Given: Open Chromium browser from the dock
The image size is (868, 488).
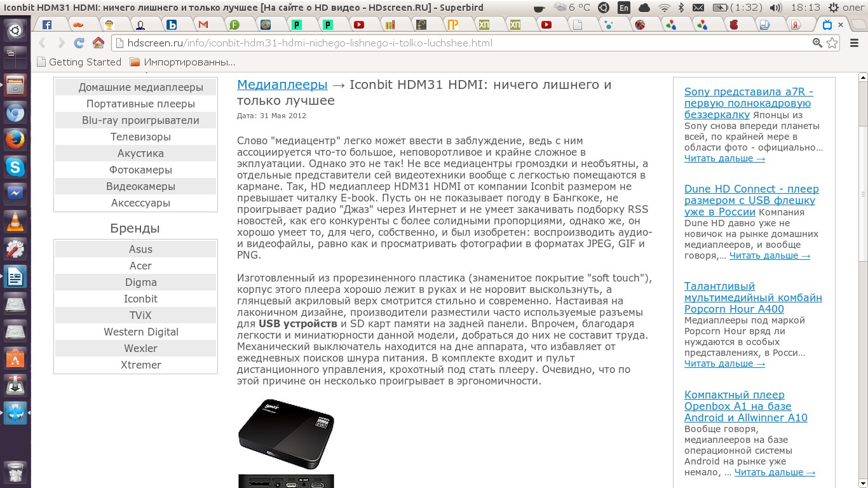Looking at the screenshot, I should click(15, 112).
